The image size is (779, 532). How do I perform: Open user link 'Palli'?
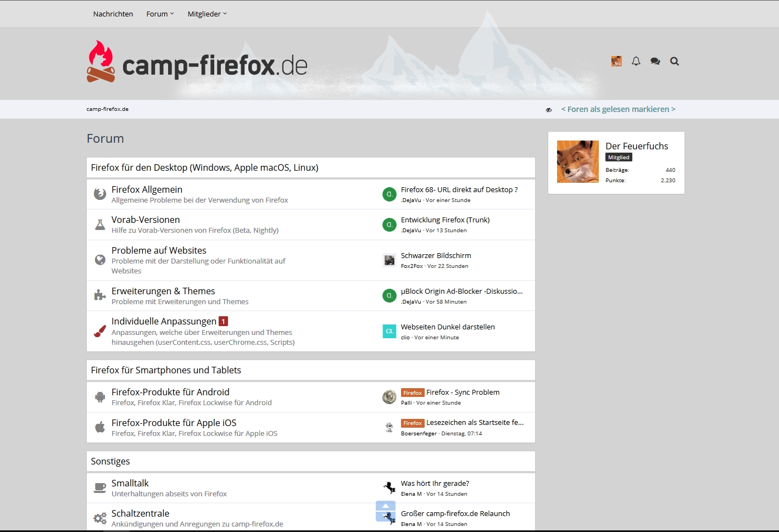coord(407,403)
